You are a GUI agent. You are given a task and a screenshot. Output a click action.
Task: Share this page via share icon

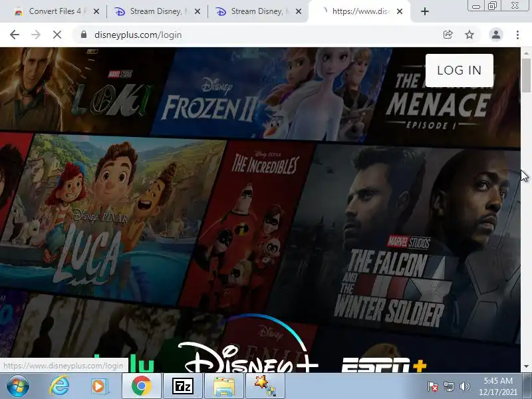point(448,35)
